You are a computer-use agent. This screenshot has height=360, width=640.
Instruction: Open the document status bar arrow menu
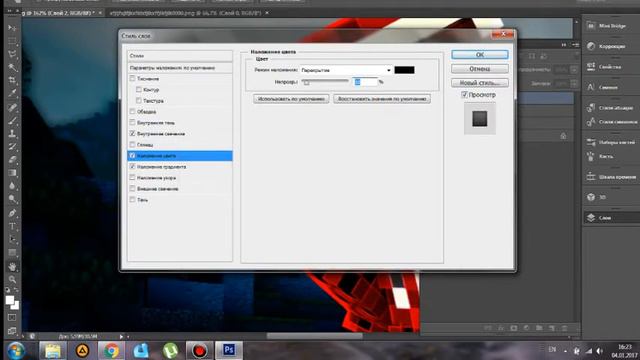tap(121, 336)
